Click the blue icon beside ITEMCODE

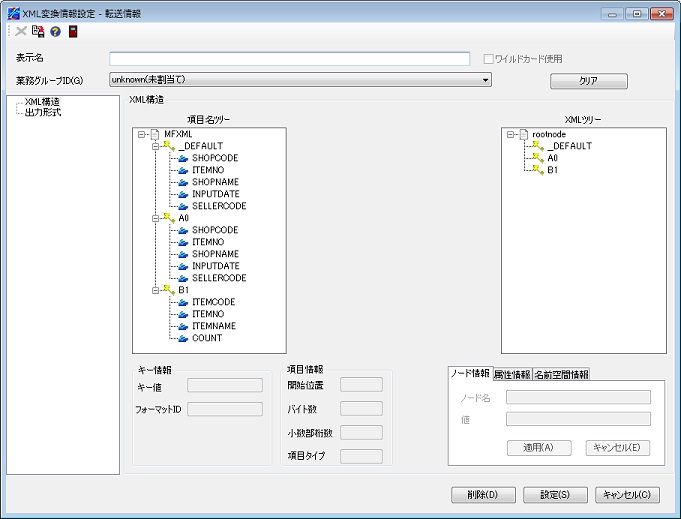coord(182,302)
